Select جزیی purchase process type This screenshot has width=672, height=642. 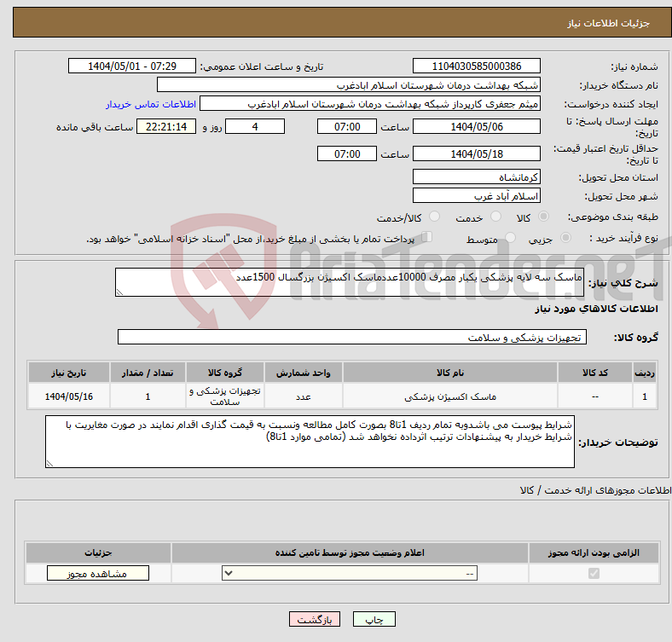coord(564,240)
